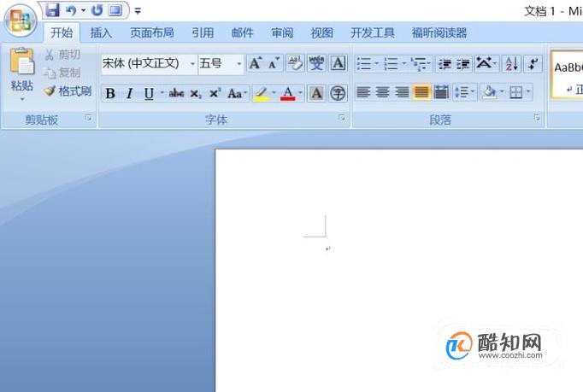
Task: Click the 剪切 cut button
Action: coord(63,55)
